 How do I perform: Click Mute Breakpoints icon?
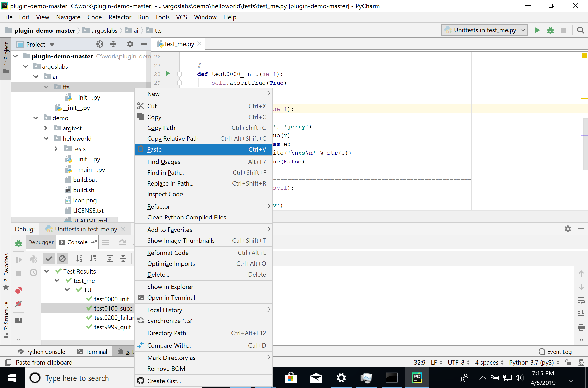point(19,304)
